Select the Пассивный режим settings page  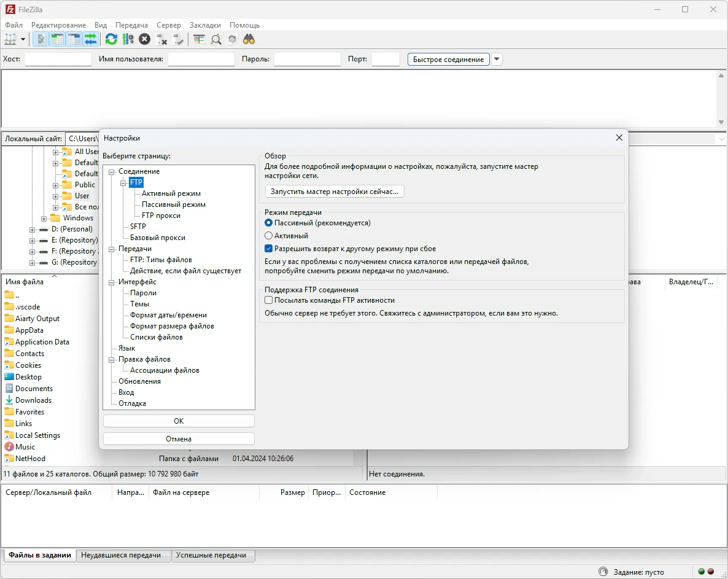point(173,204)
